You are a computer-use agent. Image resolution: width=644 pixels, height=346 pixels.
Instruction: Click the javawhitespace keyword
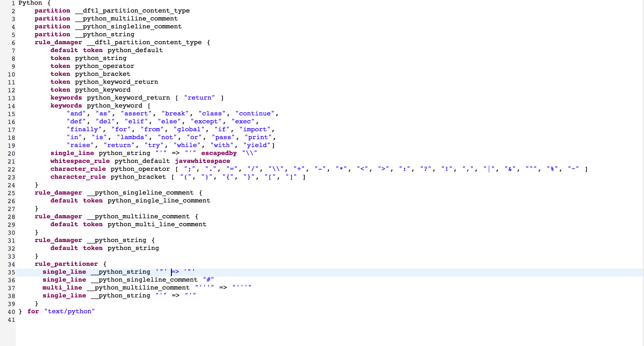[202, 161]
